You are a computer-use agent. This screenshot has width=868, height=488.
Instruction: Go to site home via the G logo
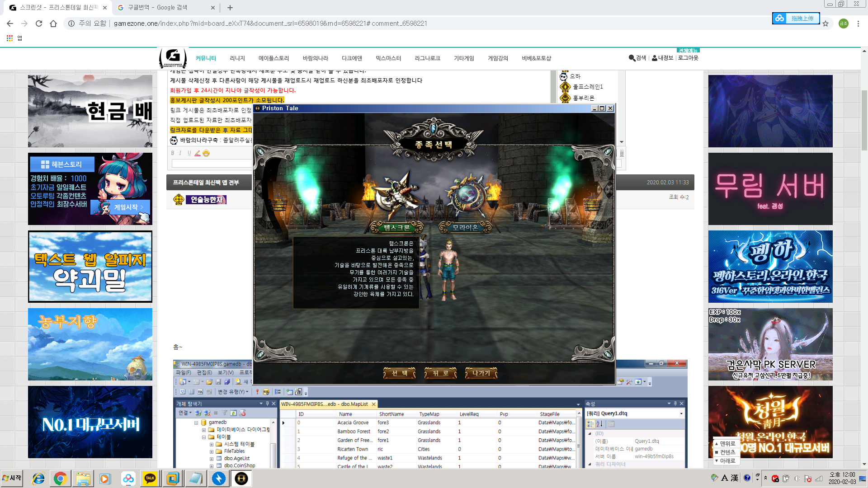coord(173,58)
